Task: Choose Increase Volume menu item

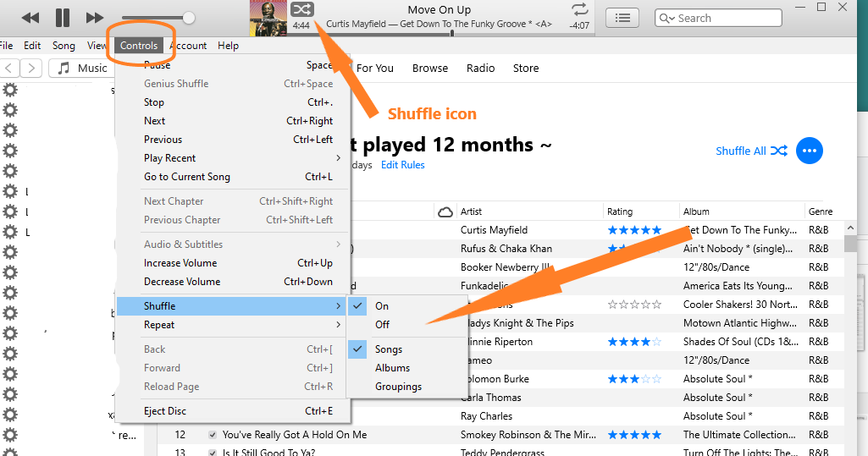Action: tap(233, 263)
